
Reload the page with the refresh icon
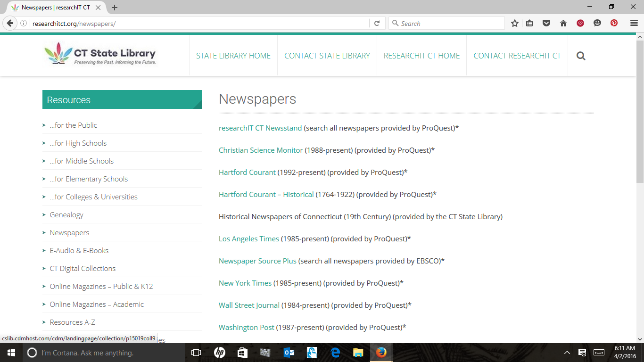click(x=377, y=24)
